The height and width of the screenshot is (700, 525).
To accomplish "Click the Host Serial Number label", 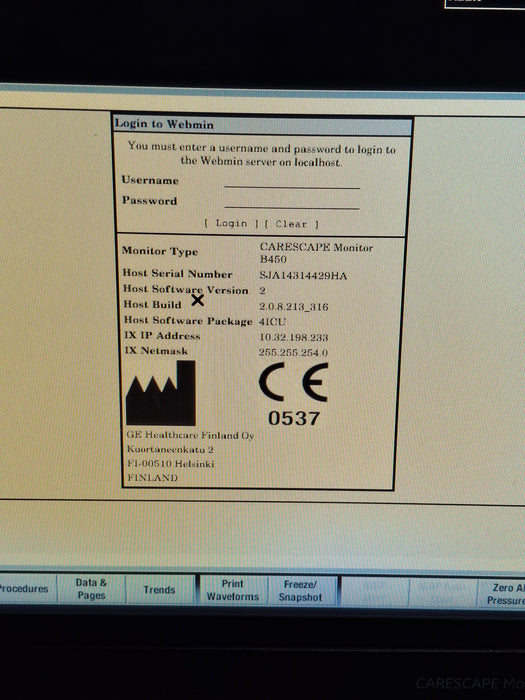I will tap(178, 274).
